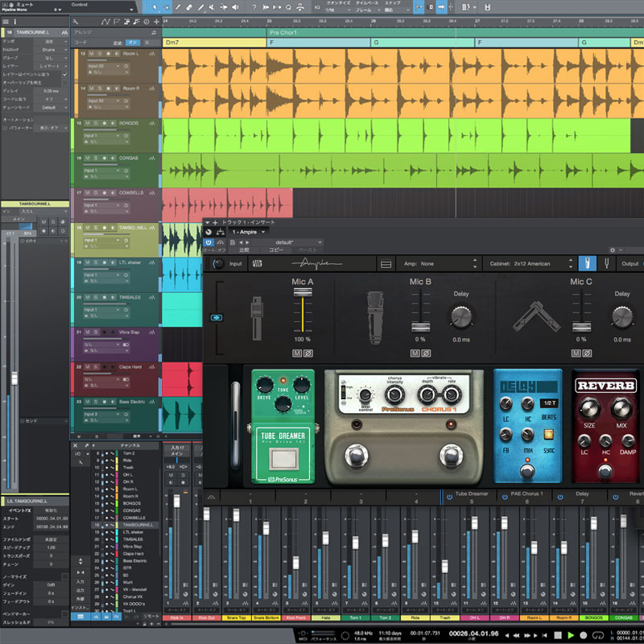Click the Rewind button in the transport
The width and height of the screenshot is (644, 644).
tap(517, 635)
